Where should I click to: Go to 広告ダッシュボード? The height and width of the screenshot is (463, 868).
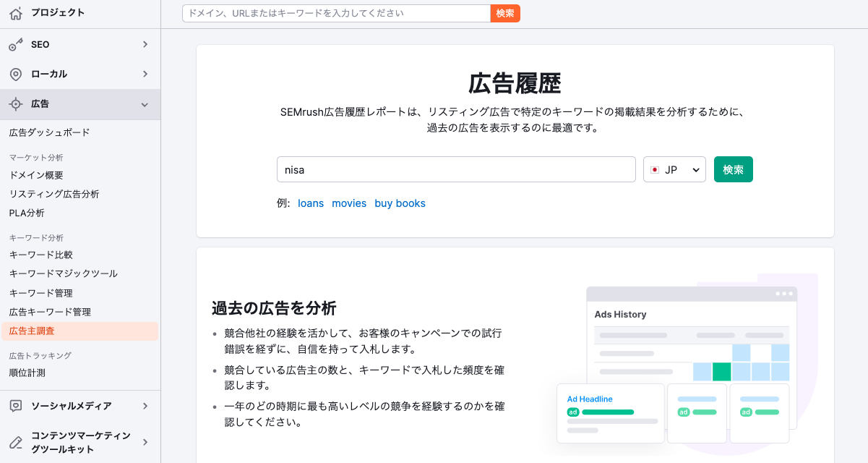pyautogui.click(x=50, y=133)
